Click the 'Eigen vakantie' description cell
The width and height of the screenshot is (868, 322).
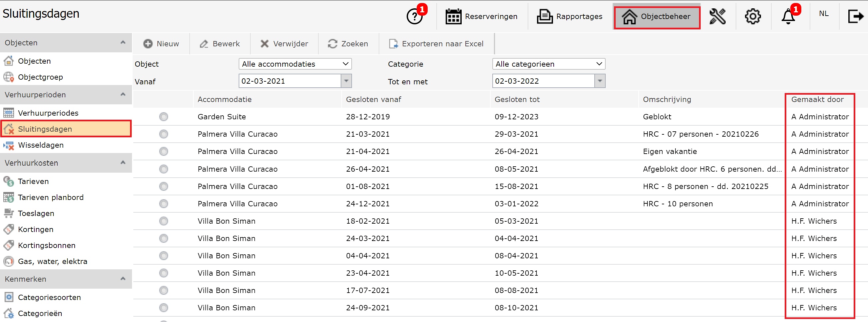[670, 152]
